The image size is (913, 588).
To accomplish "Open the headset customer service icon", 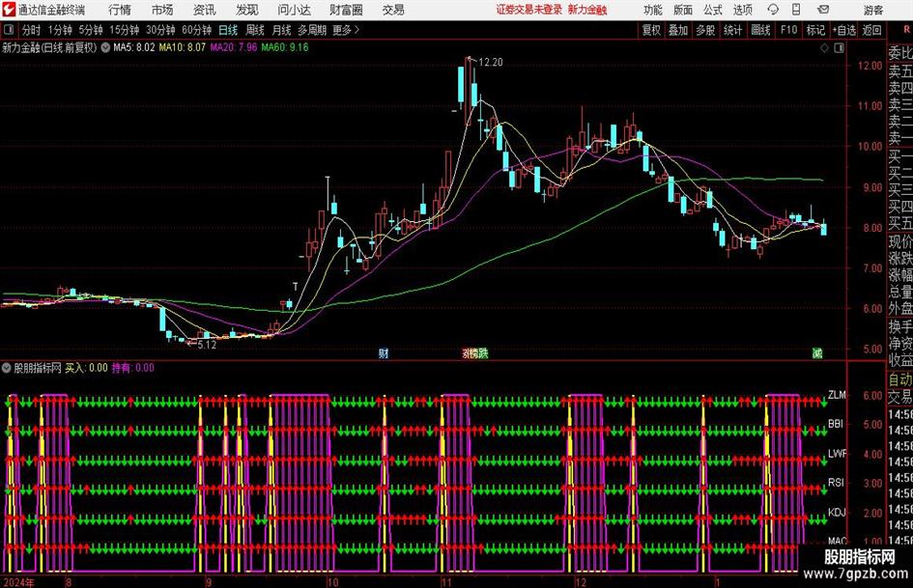I will click(773, 10).
